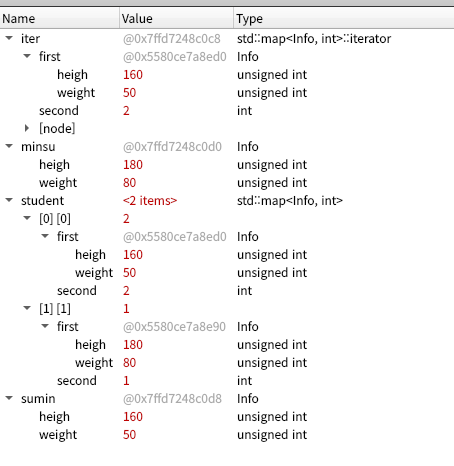Screen dimensions: 454x466
Task: Click student type std::map<Info, int>
Action: (290, 201)
